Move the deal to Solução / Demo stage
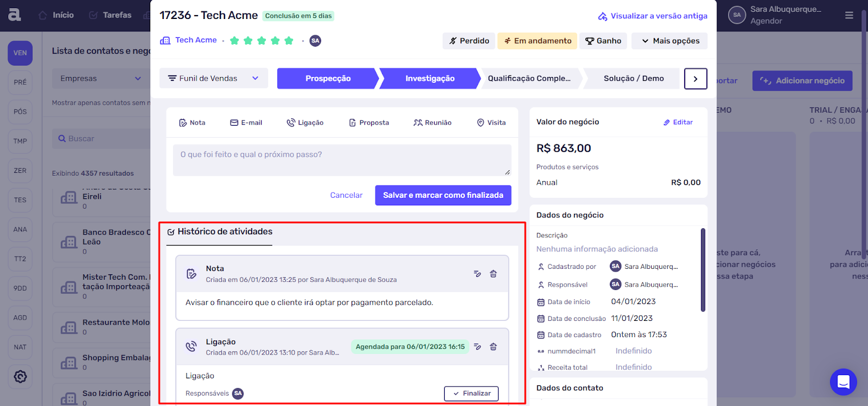868x406 pixels. [x=633, y=79]
